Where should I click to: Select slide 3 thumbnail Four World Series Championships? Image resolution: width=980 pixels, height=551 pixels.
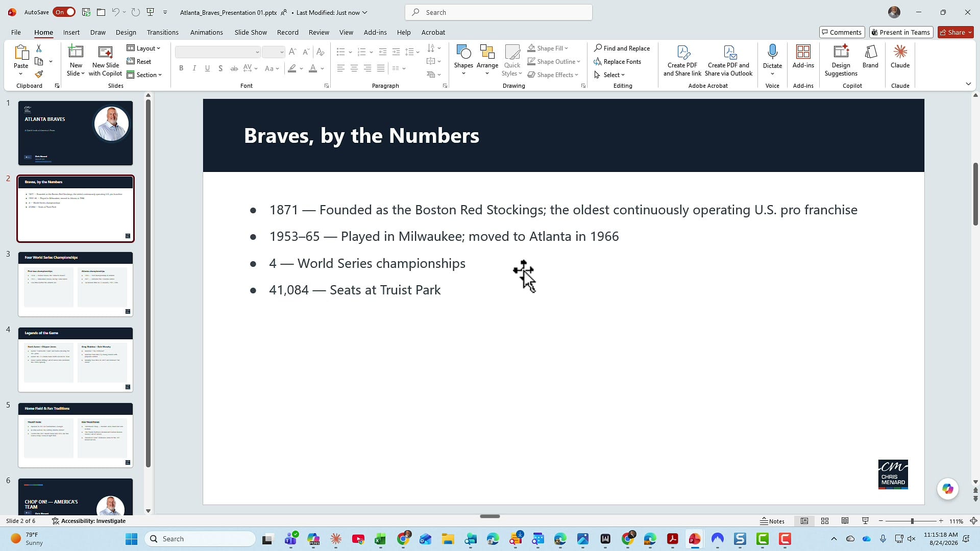(x=76, y=284)
